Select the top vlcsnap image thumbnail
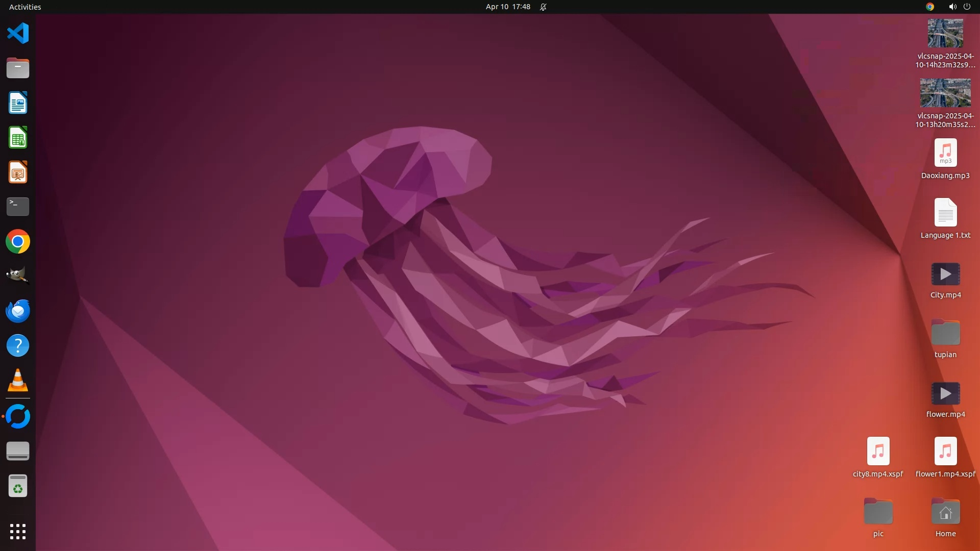This screenshot has width=980, height=551. pos(945,34)
